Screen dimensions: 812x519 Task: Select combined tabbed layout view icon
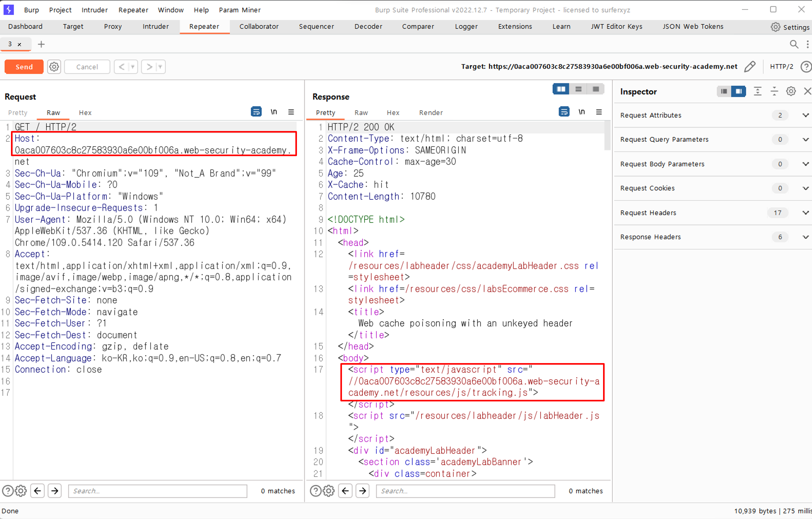click(595, 89)
